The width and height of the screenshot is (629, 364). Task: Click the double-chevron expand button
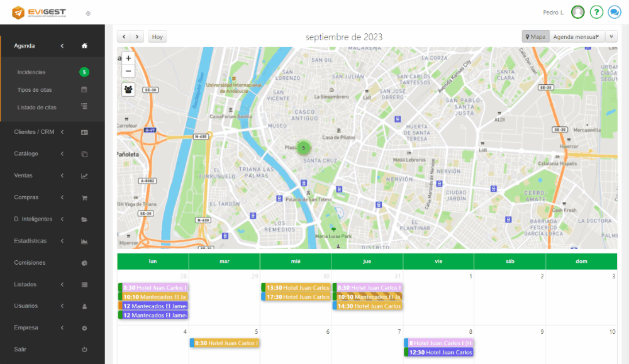(x=611, y=36)
